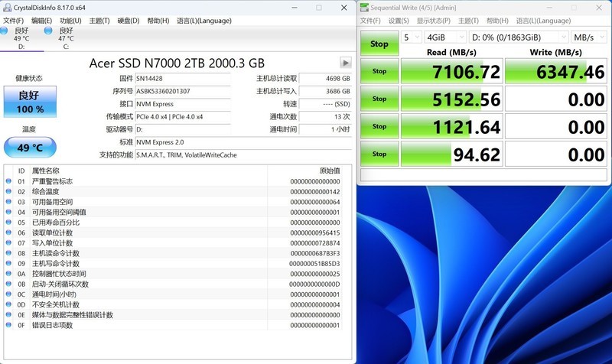
Task: Click status dot for attribute 02 综合温度
Action: [8, 191]
